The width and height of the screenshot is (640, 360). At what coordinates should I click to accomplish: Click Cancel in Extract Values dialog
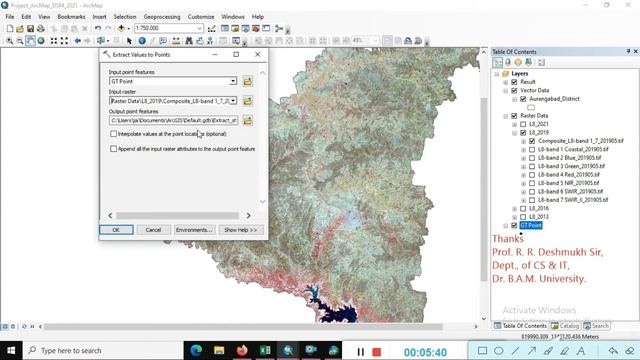[x=153, y=230]
